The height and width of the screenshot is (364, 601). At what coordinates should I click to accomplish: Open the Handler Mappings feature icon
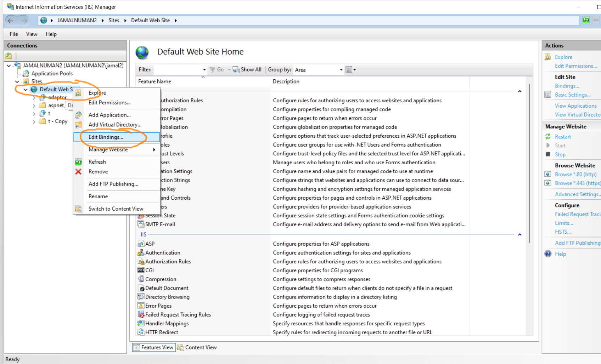141,323
